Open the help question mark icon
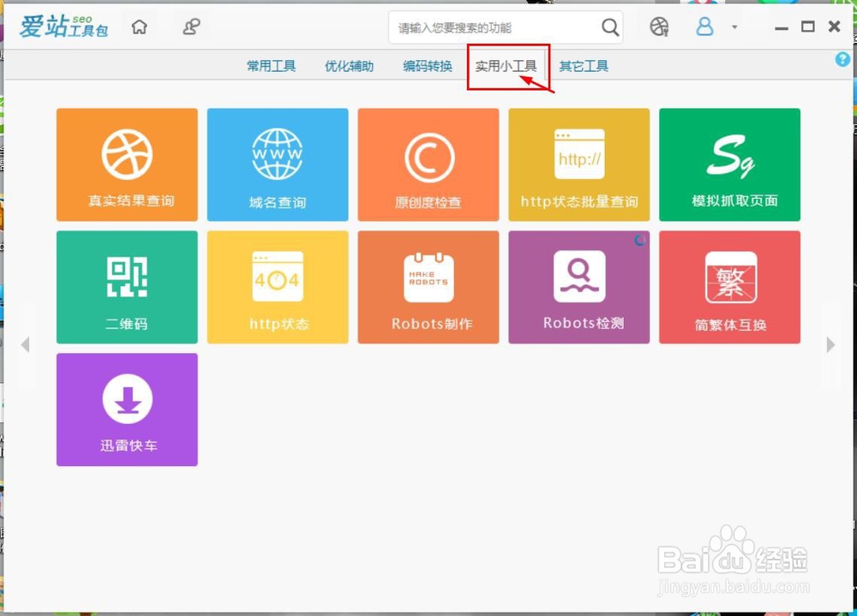857x616 pixels. point(842,59)
